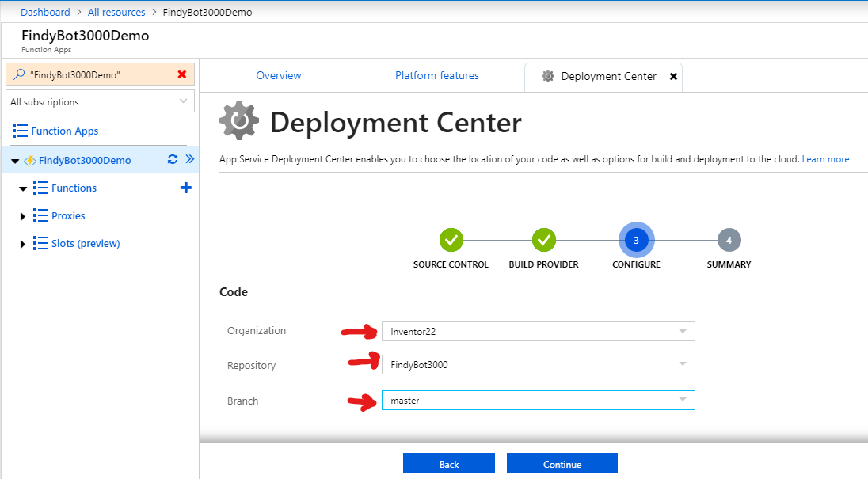Click the Code section heading

tap(234, 292)
